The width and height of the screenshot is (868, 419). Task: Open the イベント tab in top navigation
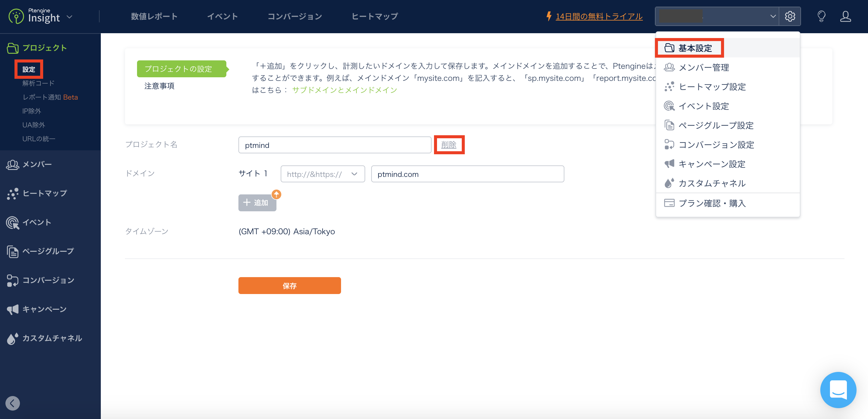(222, 17)
